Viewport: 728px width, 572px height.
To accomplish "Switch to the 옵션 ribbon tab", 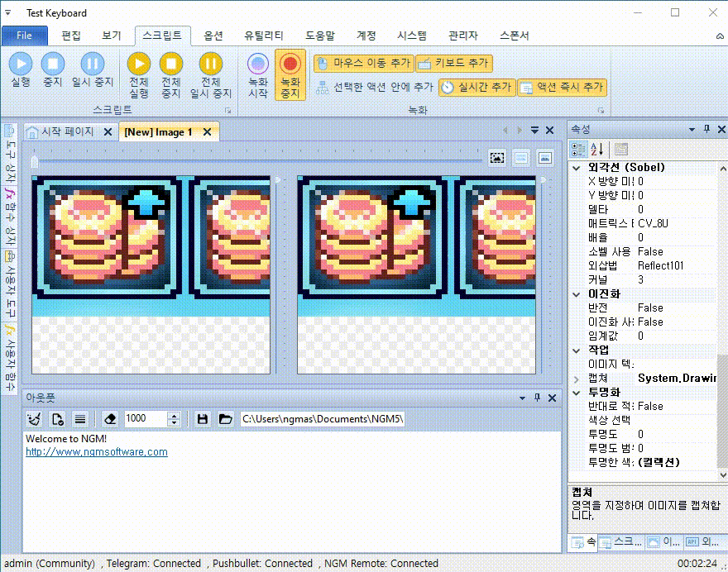I will [213, 36].
